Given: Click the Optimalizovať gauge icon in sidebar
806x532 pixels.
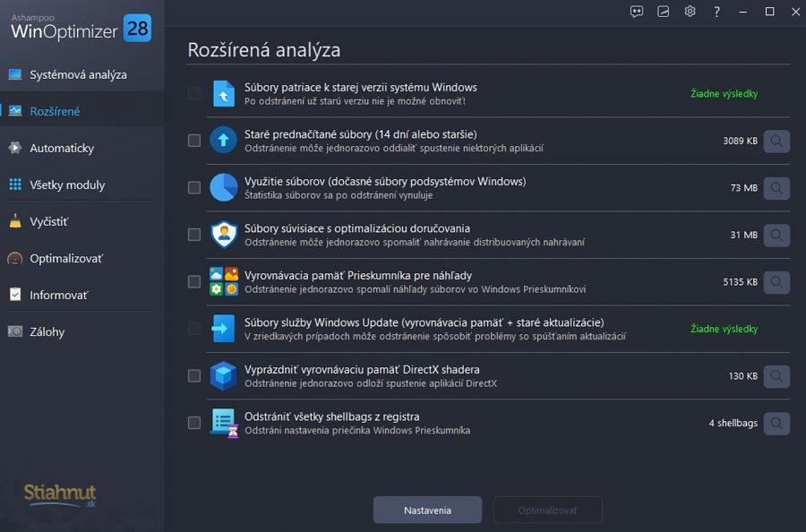Looking at the screenshot, I should coord(15,258).
